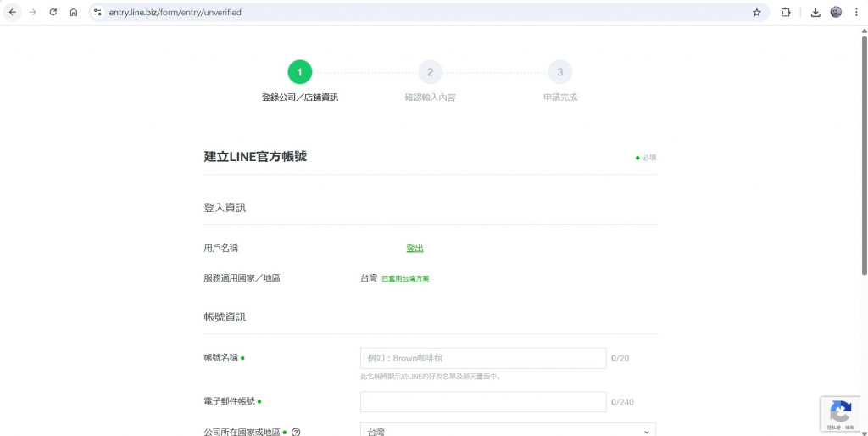The width and height of the screenshot is (868, 436).
Task: Click the browser forward arrow
Action: pyautogui.click(x=33, y=12)
